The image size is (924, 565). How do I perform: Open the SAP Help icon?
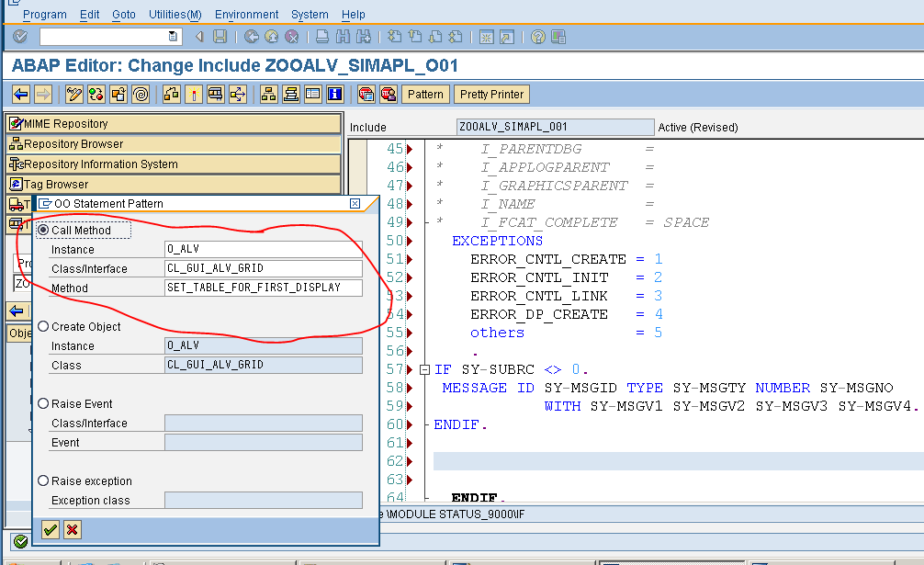538,35
